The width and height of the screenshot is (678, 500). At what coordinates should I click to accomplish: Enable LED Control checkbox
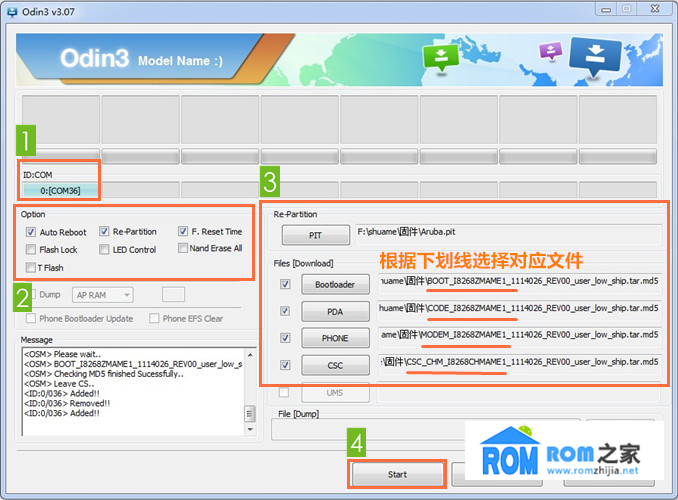pos(104,250)
